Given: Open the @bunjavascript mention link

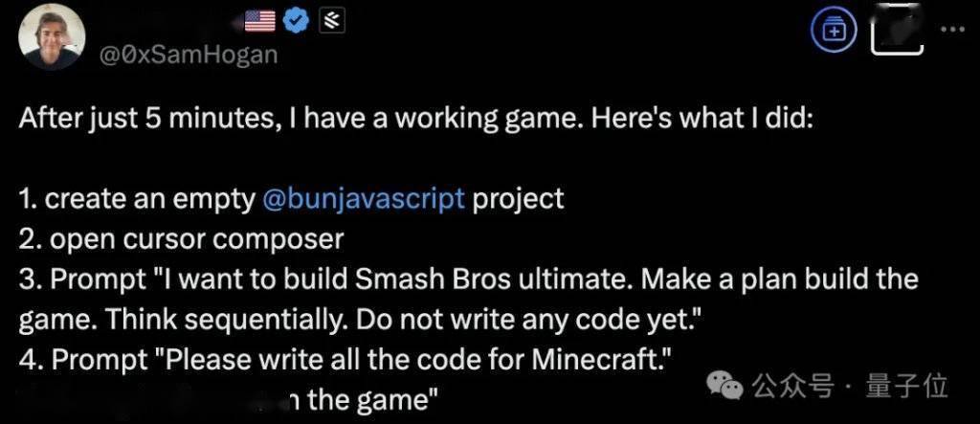Looking at the screenshot, I should click(x=365, y=199).
